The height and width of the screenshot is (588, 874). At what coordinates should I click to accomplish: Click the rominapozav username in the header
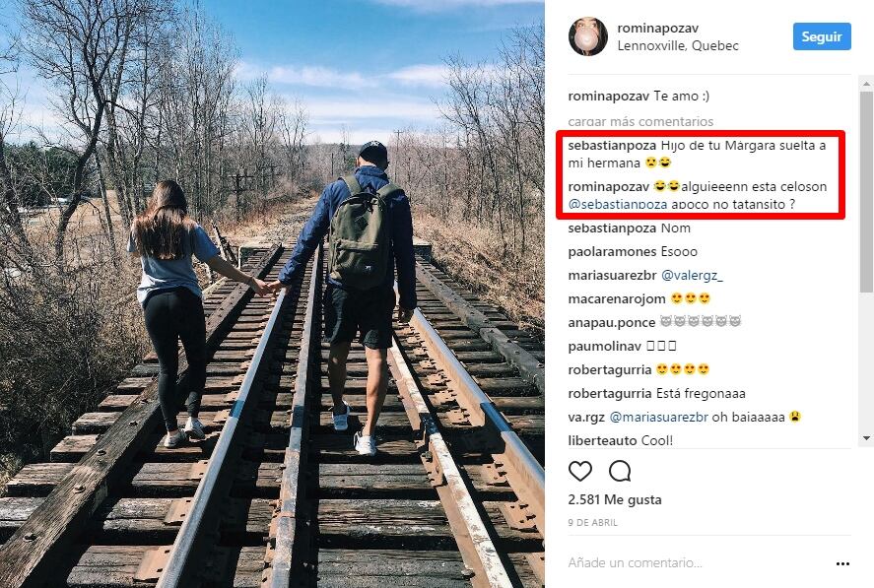[x=655, y=28]
